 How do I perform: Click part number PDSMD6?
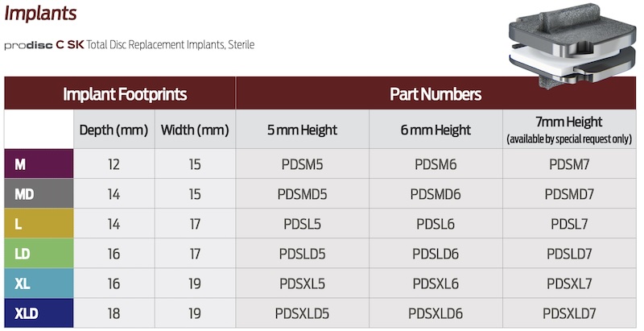[x=436, y=194]
